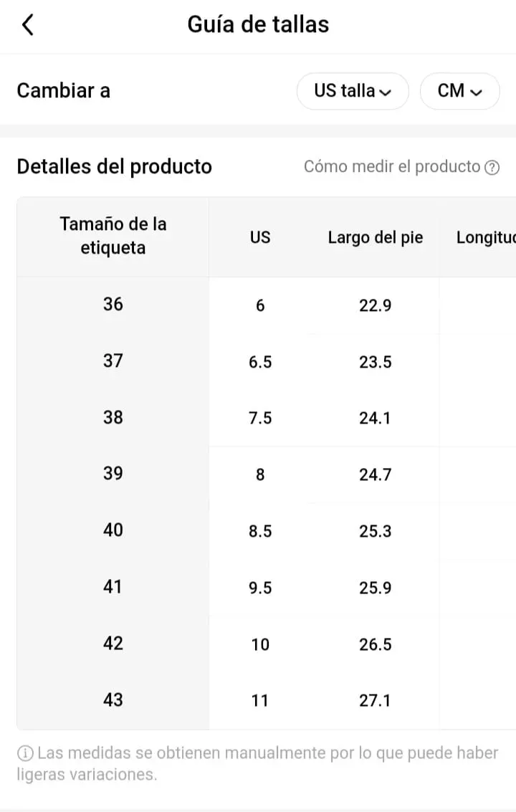Select label size 36 row
Viewport: 516px width, 812px height.
pos(113,305)
